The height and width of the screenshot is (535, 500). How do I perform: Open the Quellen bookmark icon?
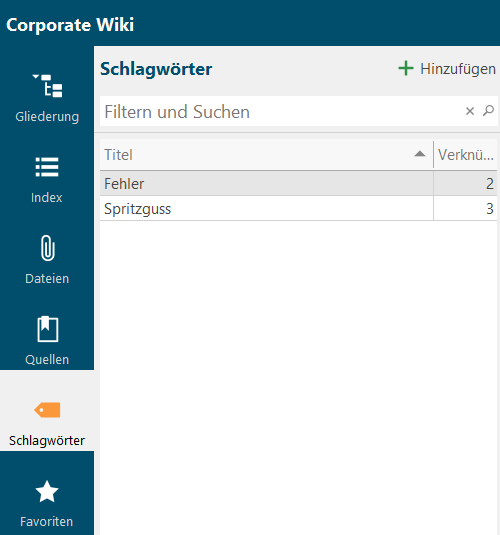pos(47,329)
